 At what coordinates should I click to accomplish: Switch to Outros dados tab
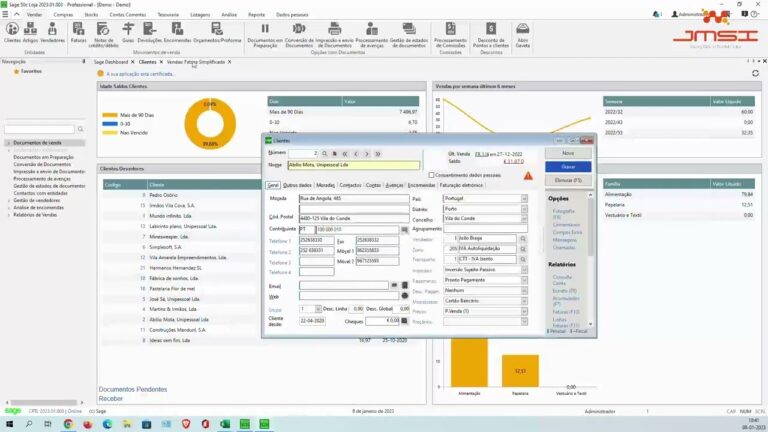click(297, 185)
